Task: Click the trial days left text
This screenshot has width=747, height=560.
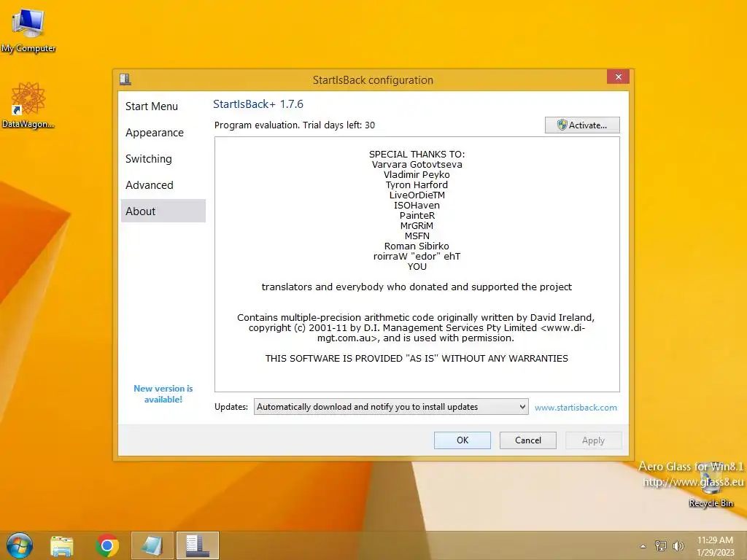Action: click(295, 125)
